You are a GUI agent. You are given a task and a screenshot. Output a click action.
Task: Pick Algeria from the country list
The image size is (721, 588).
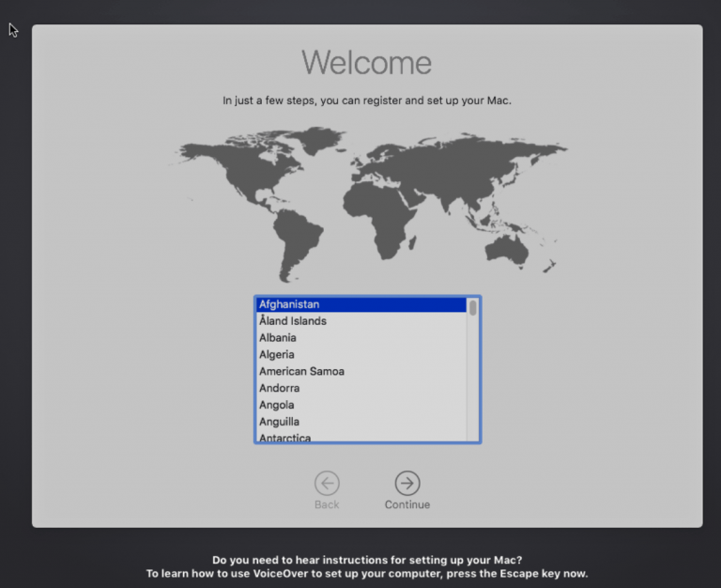pyautogui.click(x=277, y=355)
